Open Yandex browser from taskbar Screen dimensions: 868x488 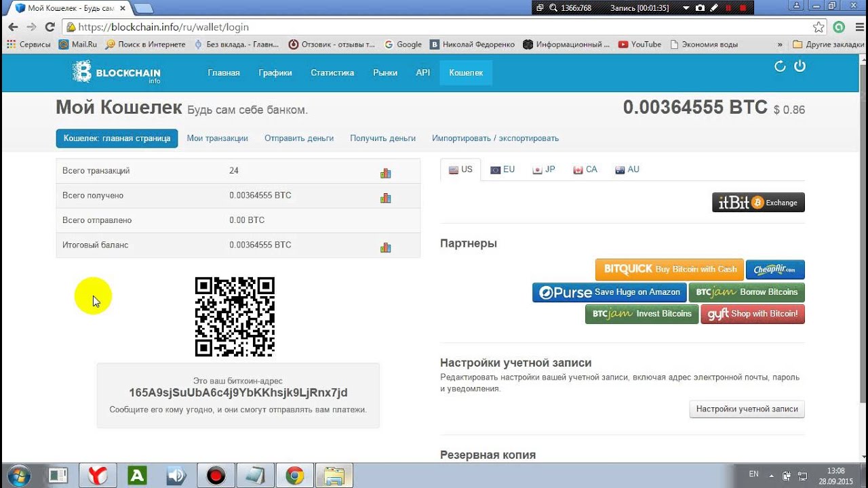(98, 475)
